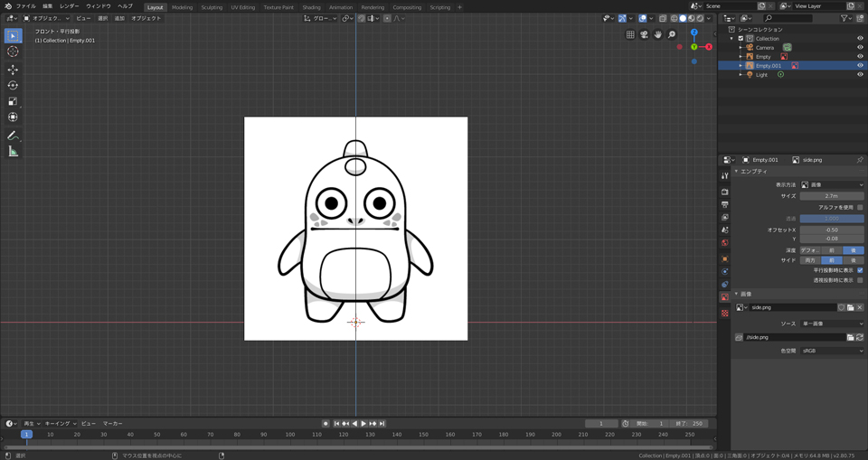Open the ファイル menu
868x460 pixels.
[x=25, y=6]
